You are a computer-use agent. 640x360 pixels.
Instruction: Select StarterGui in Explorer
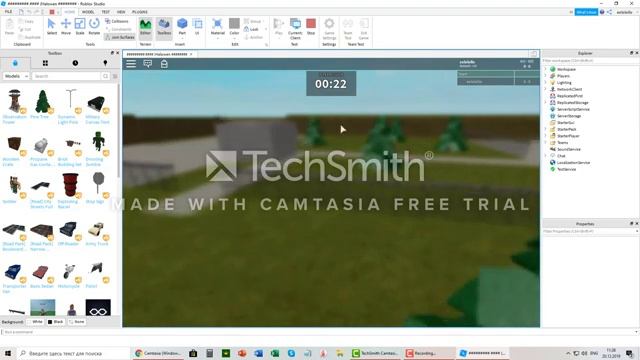(566, 122)
